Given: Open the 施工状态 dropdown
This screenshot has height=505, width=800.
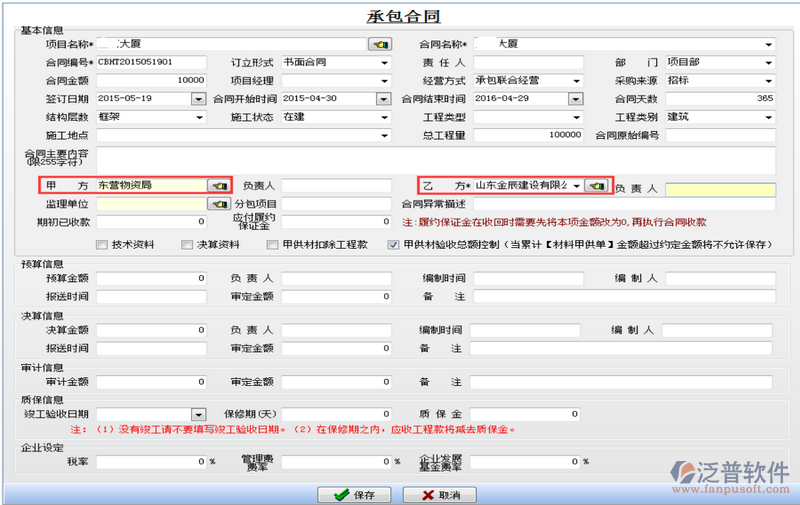Looking at the screenshot, I should [384, 117].
